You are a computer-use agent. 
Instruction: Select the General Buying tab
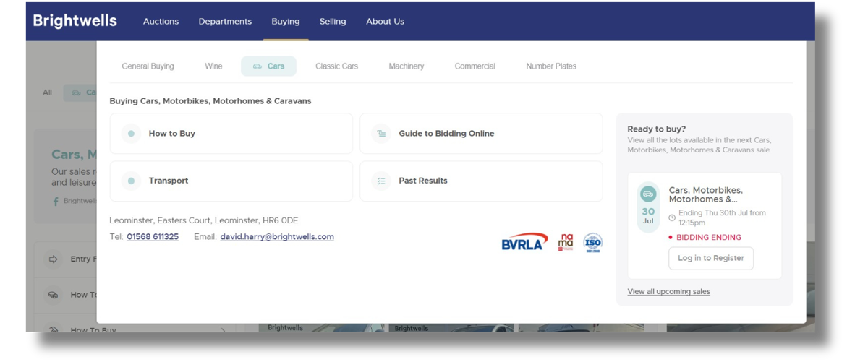tap(148, 66)
